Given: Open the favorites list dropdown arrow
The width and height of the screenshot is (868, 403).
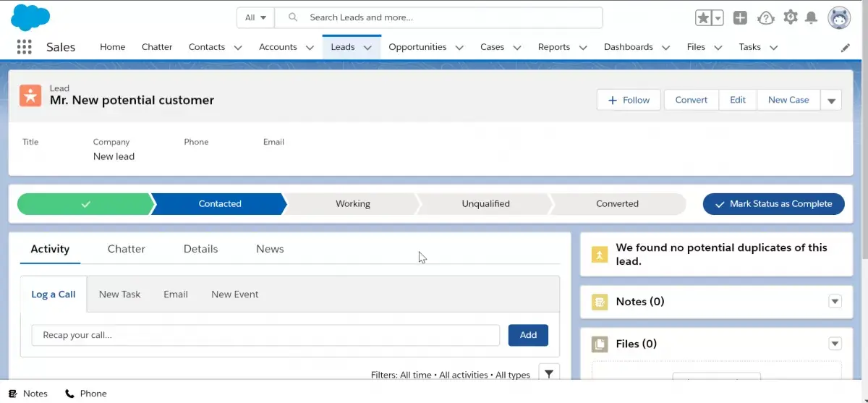Looking at the screenshot, I should point(718,18).
